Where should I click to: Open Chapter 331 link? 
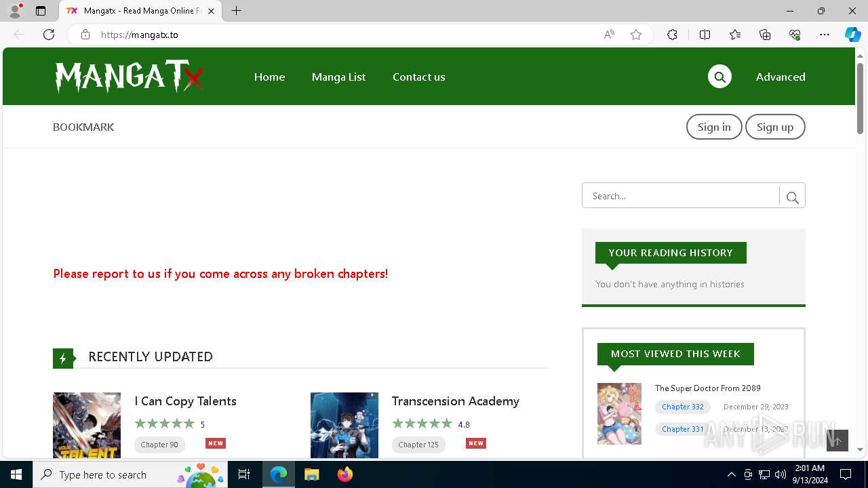pos(683,429)
